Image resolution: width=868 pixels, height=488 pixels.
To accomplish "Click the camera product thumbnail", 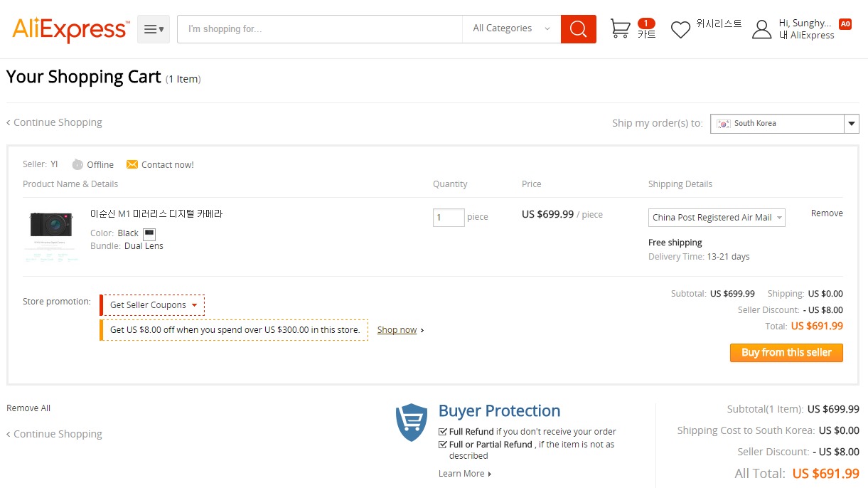I will pyautogui.click(x=51, y=236).
